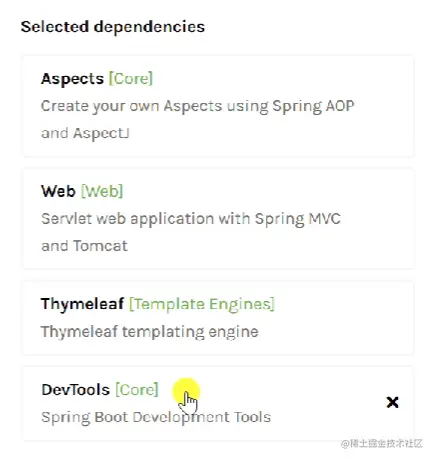Image resolution: width=435 pixels, height=461 pixels.
Task: Click the 'Servlet web application' description text
Action: point(126,219)
